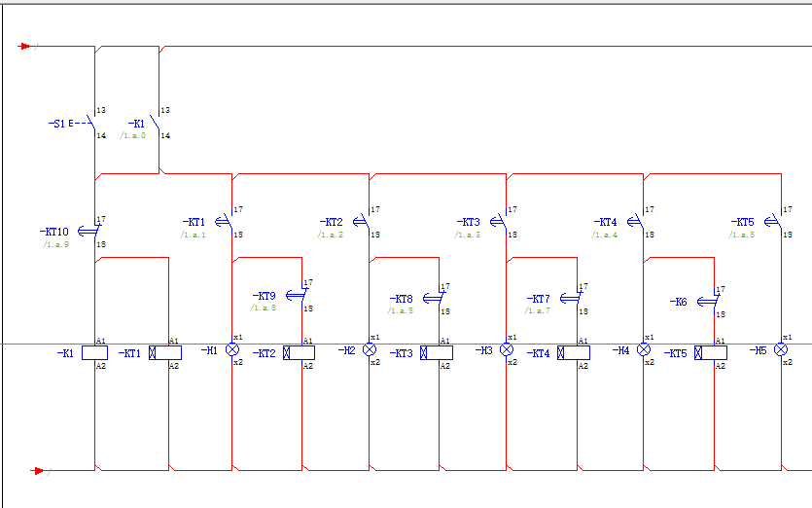The width and height of the screenshot is (812, 508).
Task: Click the K1 normally-open contact symbol
Action: click(x=156, y=124)
